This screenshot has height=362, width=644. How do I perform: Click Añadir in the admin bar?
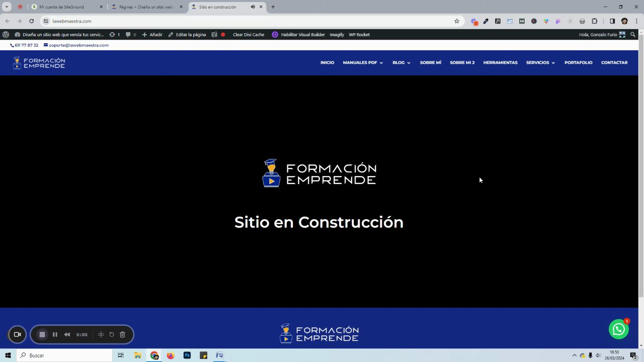click(x=152, y=35)
